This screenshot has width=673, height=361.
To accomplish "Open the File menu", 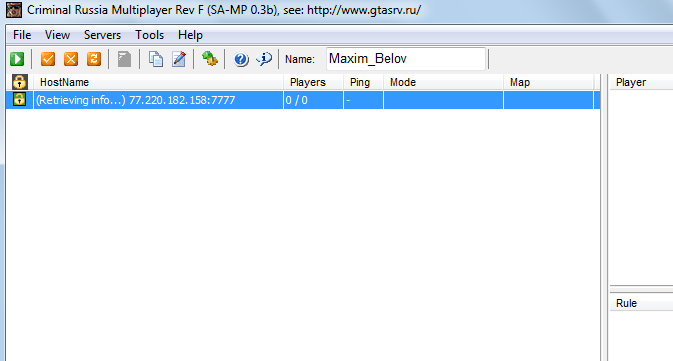I will click(22, 35).
